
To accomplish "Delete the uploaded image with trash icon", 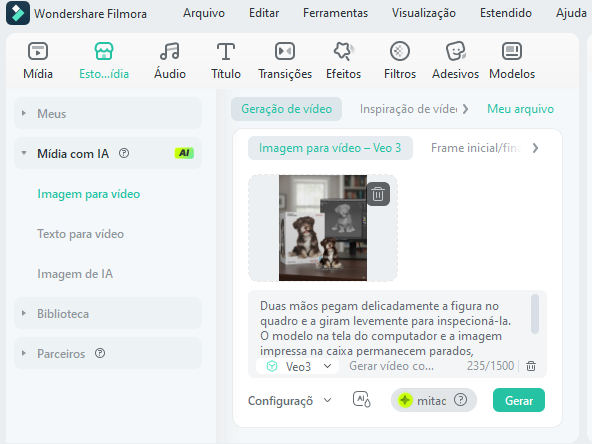I will pos(378,194).
